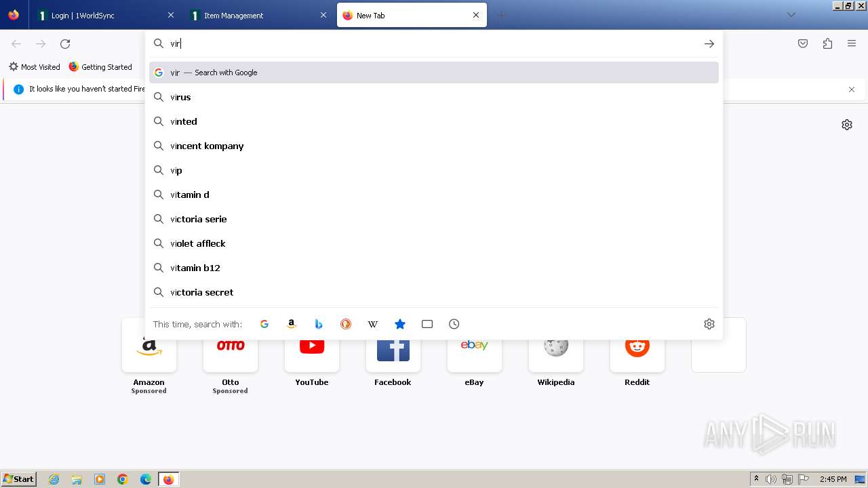Open a new tab with plus button
This screenshot has width=868, height=488.
[501, 15]
